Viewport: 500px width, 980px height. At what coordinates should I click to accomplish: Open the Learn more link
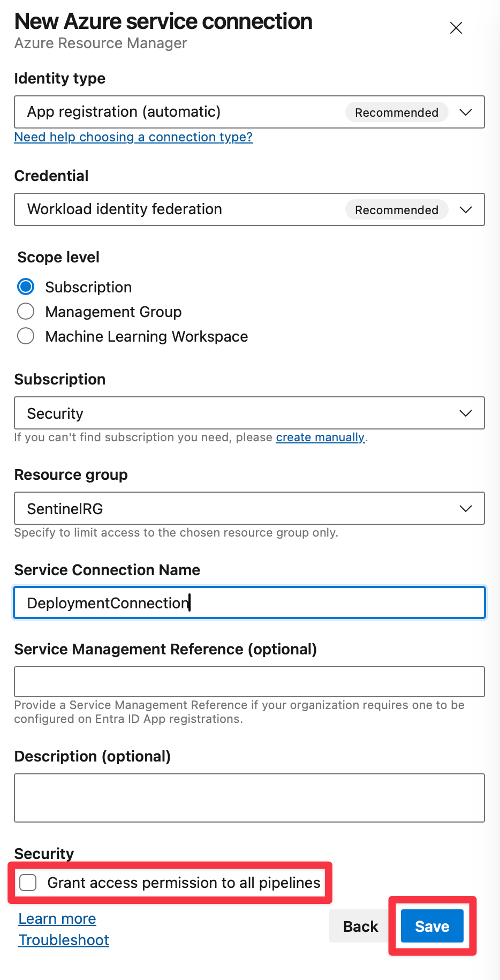[x=57, y=919]
